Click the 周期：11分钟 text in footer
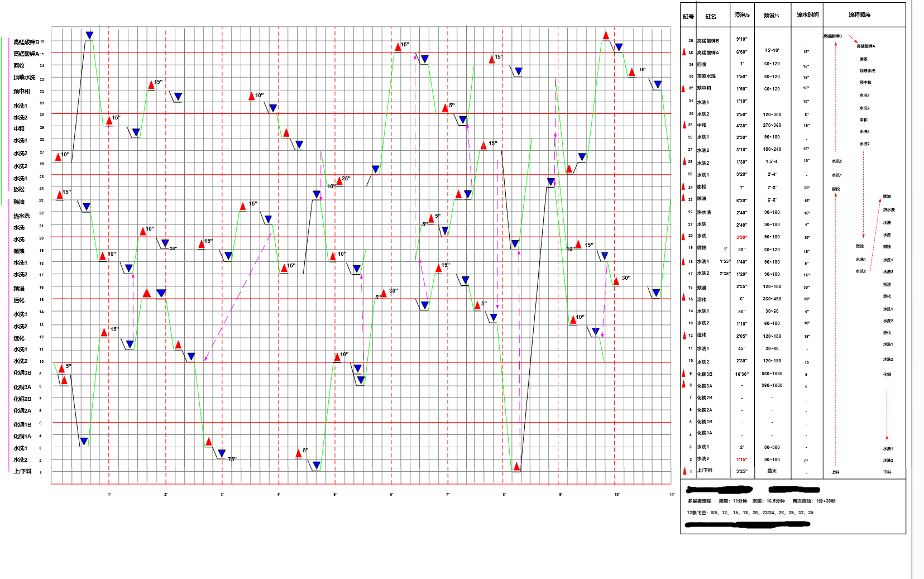 click(731, 501)
